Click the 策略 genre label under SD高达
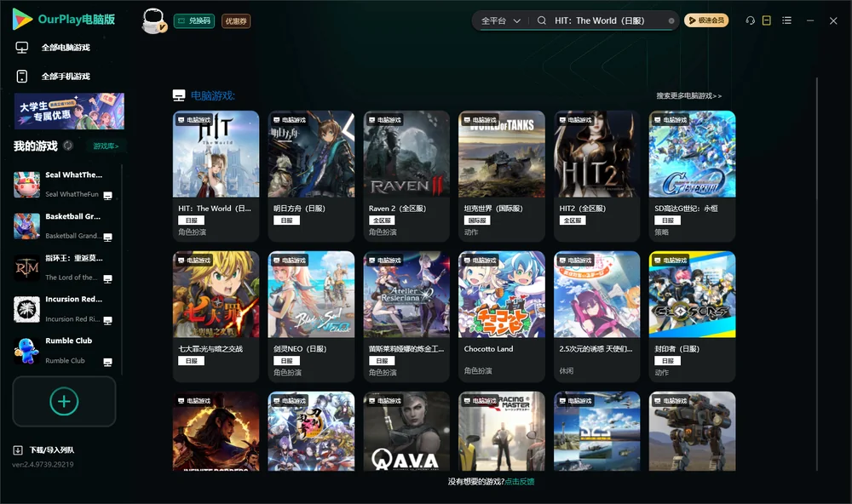The width and height of the screenshot is (852, 504). 661,232
